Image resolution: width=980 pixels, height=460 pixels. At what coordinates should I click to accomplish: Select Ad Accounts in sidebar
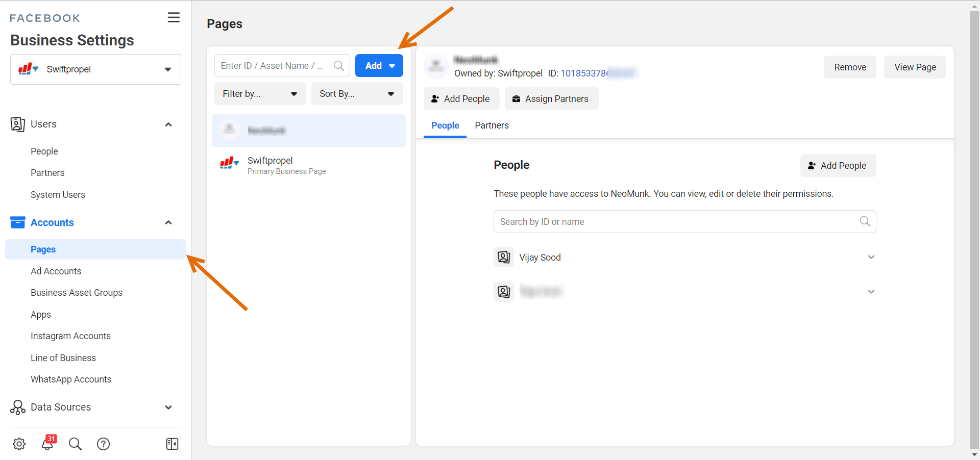56,271
